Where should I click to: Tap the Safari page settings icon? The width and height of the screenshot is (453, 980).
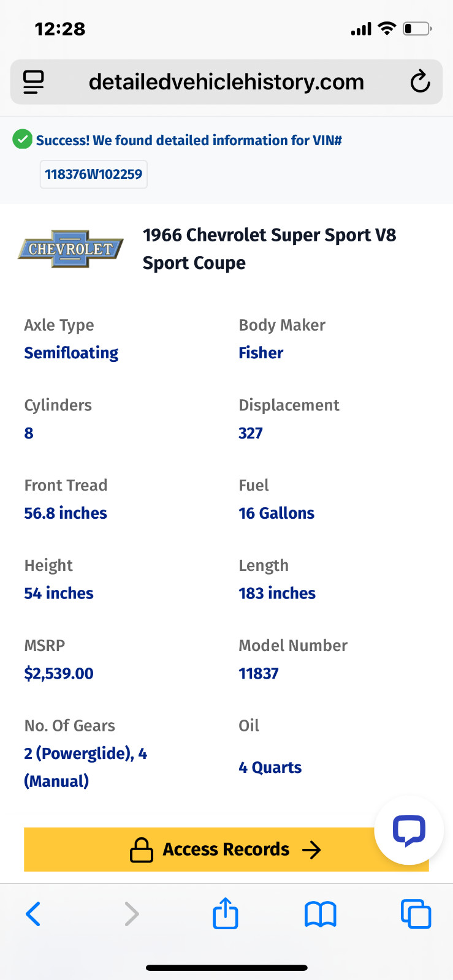(34, 82)
